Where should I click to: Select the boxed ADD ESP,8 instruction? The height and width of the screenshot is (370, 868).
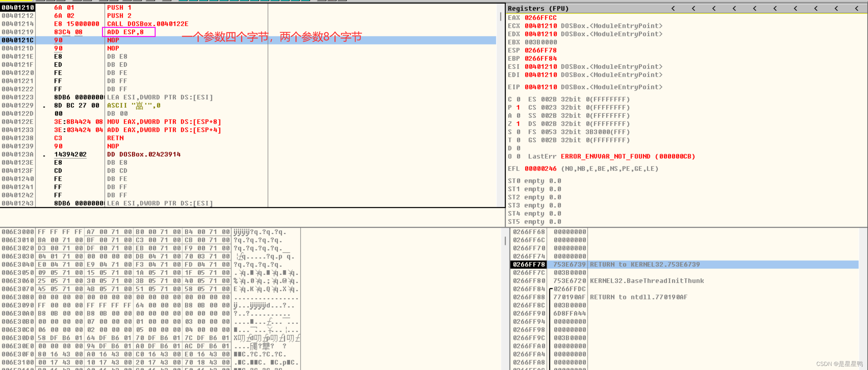125,32
